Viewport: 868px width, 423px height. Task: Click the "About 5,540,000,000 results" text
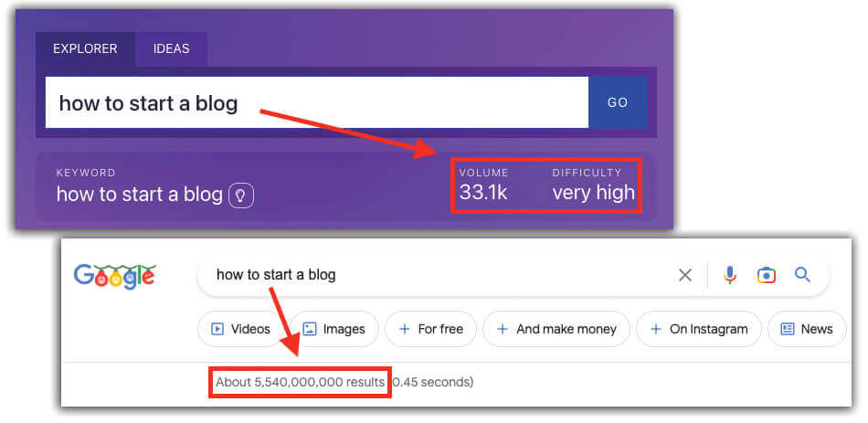click(300, 382)
